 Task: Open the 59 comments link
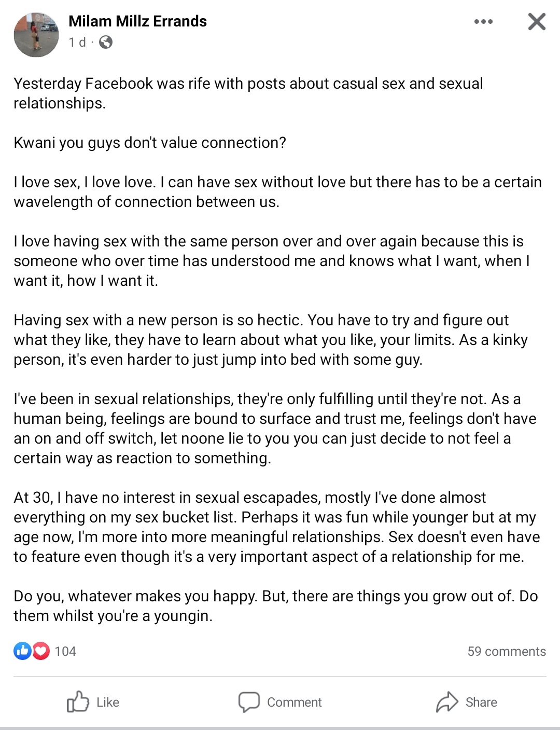click(506, 651)
